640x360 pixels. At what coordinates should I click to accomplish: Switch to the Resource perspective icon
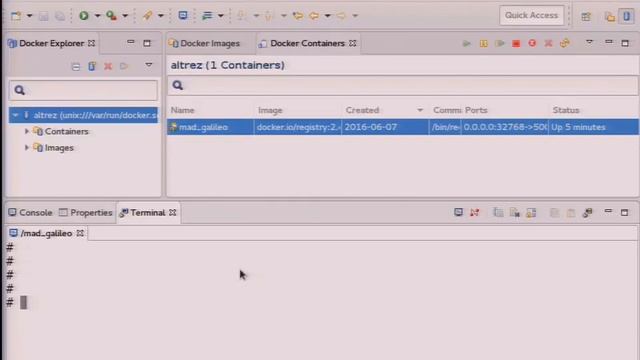610,16
